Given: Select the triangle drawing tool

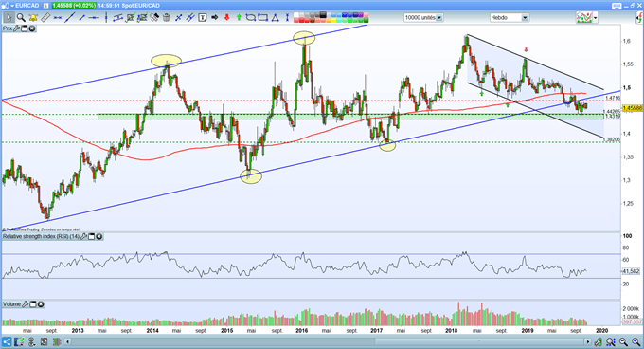Looking at the screenshot, I should tap(275, 18).
